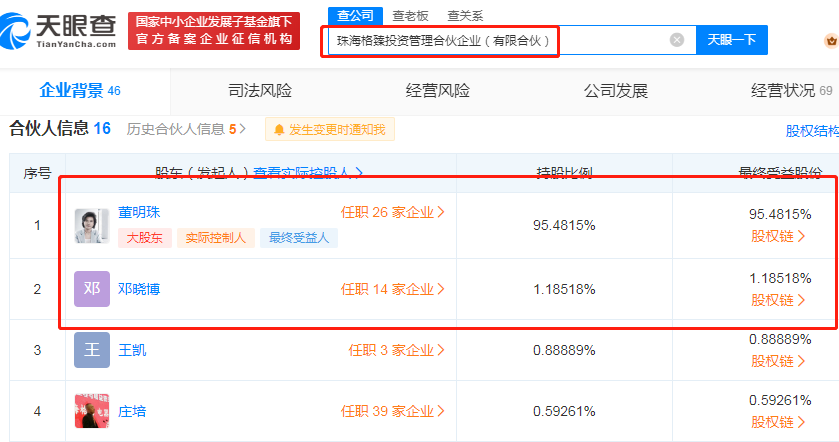Click the bell icon for change notification
839x442 pixels.
278,129
